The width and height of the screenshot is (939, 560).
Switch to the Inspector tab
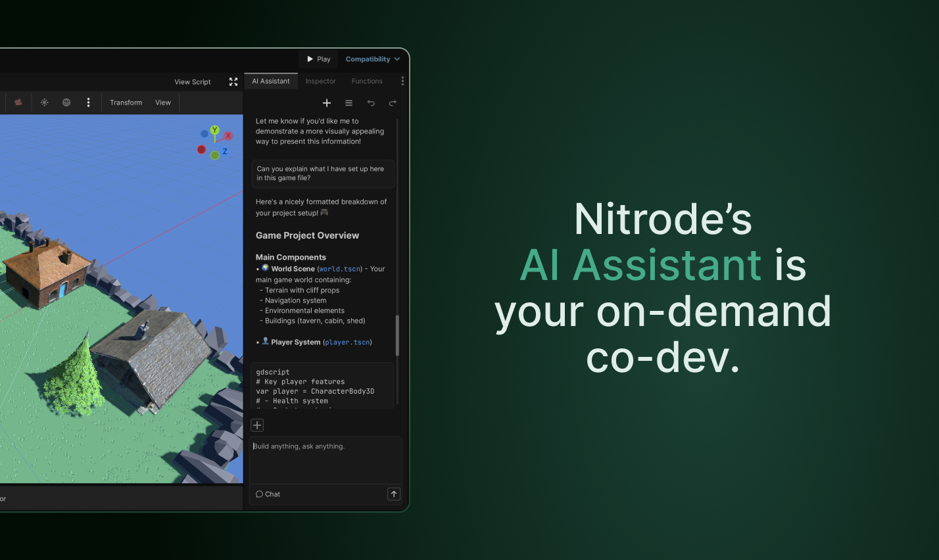(321, 82)
